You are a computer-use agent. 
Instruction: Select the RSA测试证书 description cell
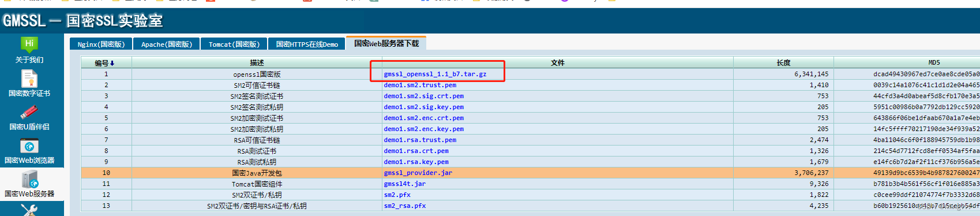coord(257,151)
